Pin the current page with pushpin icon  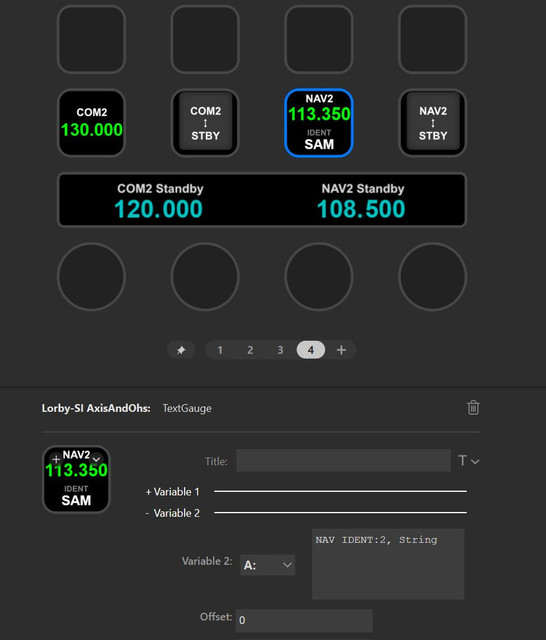(x=181, y=350)
